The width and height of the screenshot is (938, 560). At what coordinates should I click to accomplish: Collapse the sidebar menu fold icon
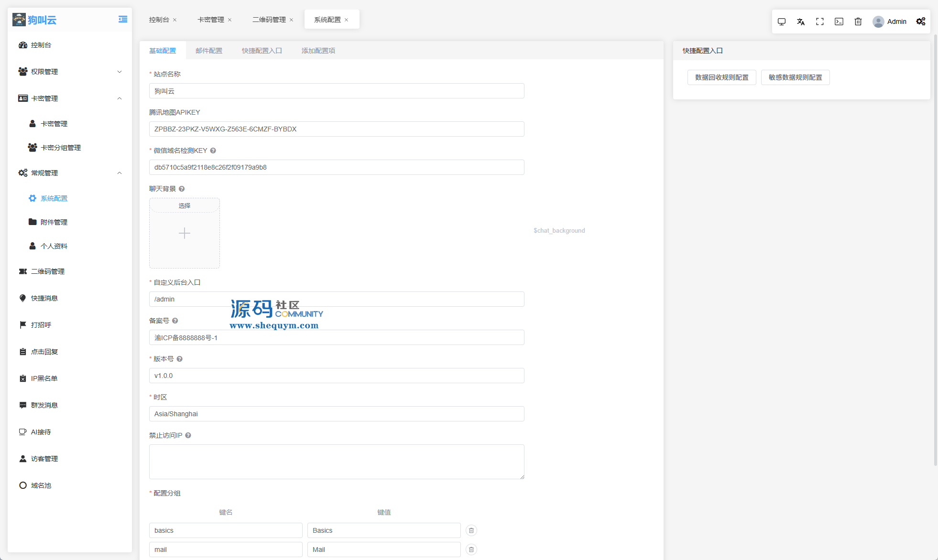pyautogui.click(x=123, y=20)
